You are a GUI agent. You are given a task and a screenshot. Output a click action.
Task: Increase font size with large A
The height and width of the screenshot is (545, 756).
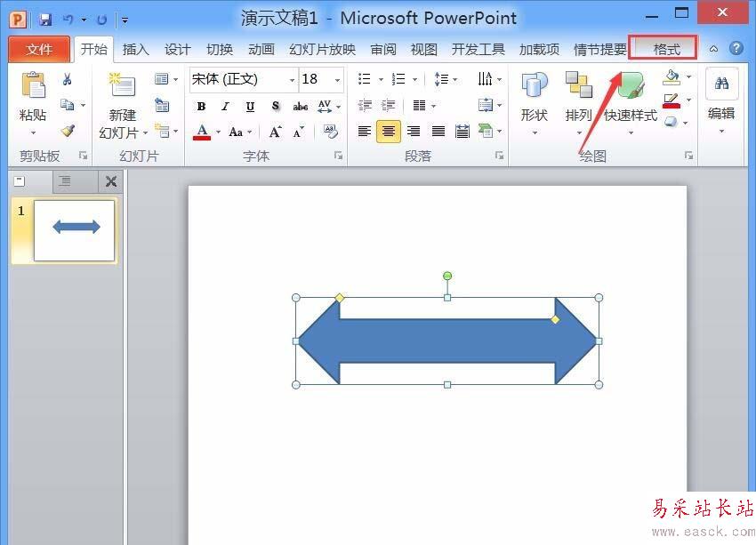(x=276, y=132)
